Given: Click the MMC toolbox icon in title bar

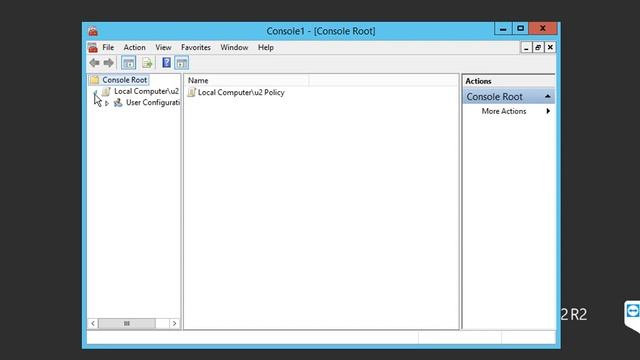Looking at the screenshot, I should pyautogui.click(x=93, y=31).
